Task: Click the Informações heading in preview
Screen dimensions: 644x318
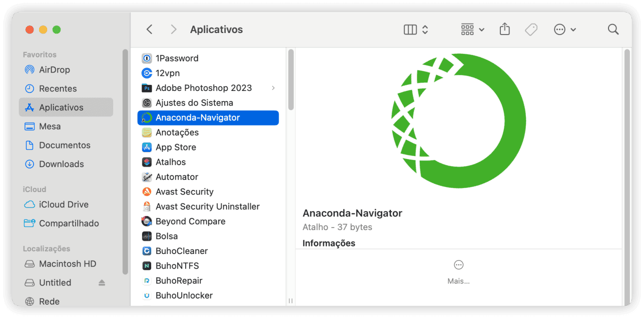Action: click(329, 243)
